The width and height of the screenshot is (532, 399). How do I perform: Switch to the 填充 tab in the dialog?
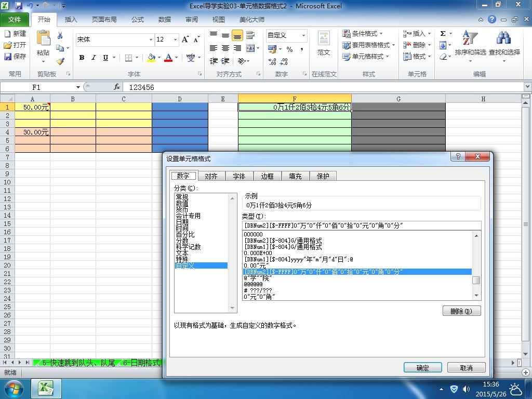(295, 176)
